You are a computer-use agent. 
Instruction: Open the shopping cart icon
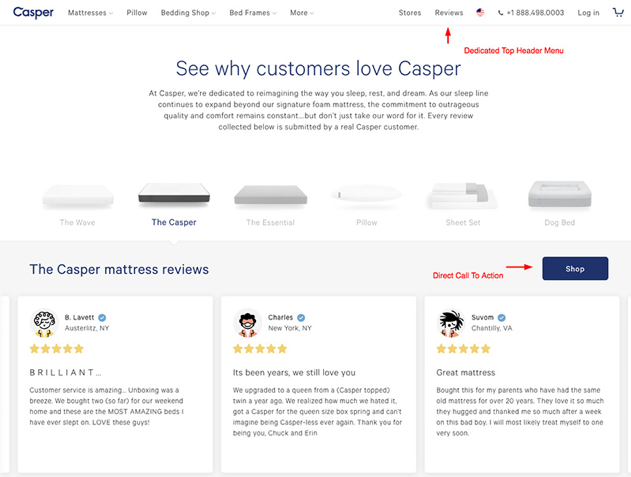(617, 13)
